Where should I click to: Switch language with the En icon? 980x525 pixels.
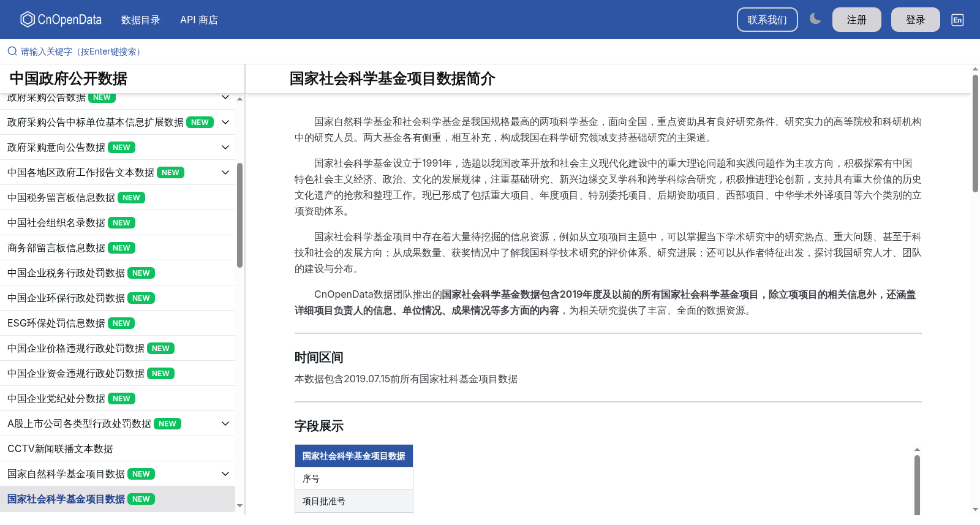957,20
